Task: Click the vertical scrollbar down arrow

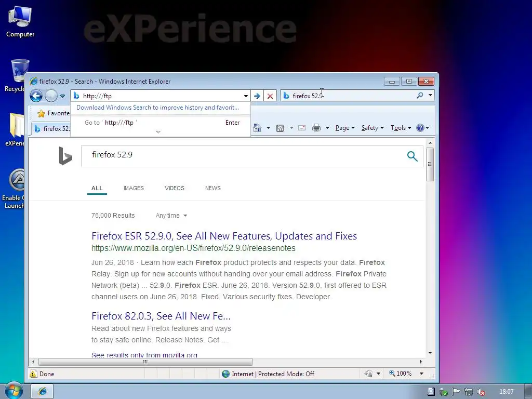Action: click(x=430, y=353)
